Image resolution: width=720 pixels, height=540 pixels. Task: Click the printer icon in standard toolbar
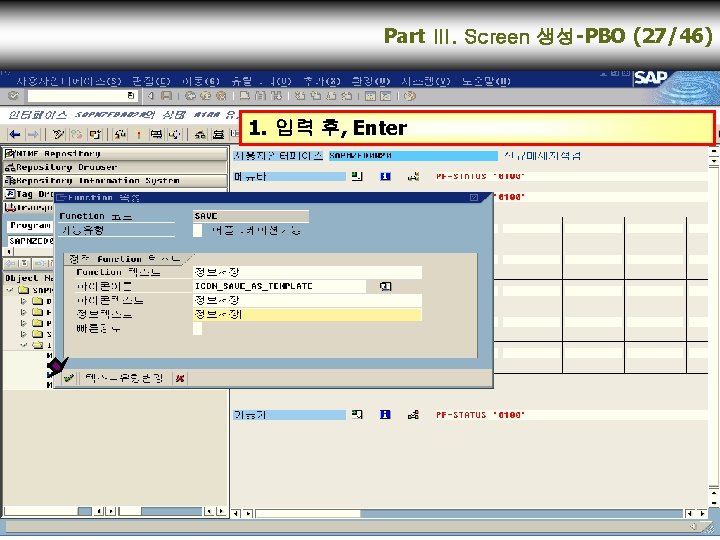(x=245, y=96)
